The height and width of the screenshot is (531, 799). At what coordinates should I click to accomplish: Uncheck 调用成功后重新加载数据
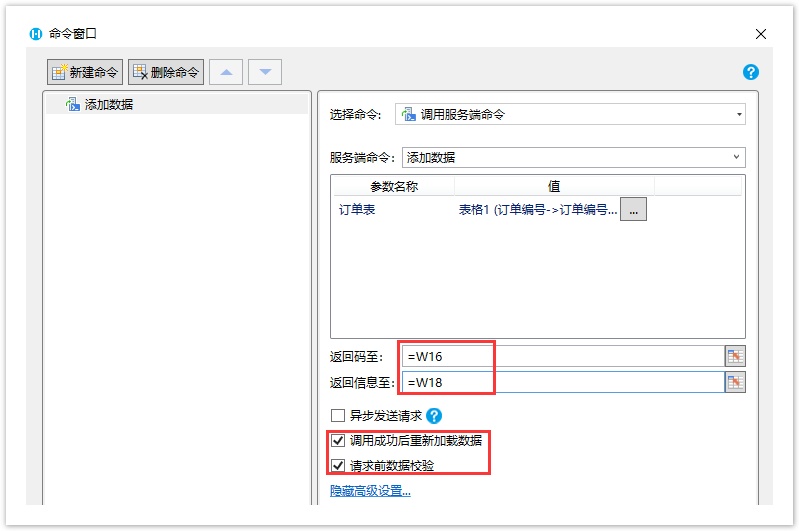tap(338, 441)
